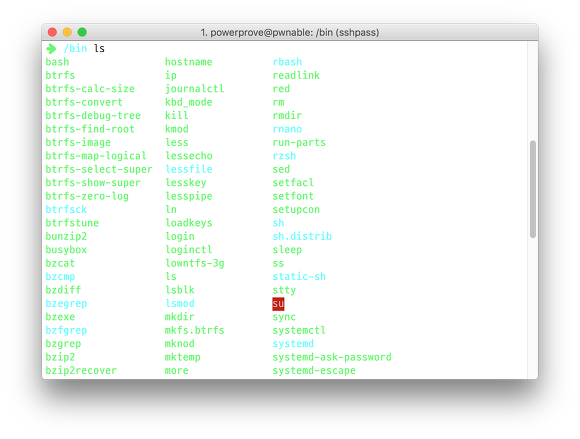580x439 pixels.
Task: Click the lessecho entry
Action: point(189,156)
